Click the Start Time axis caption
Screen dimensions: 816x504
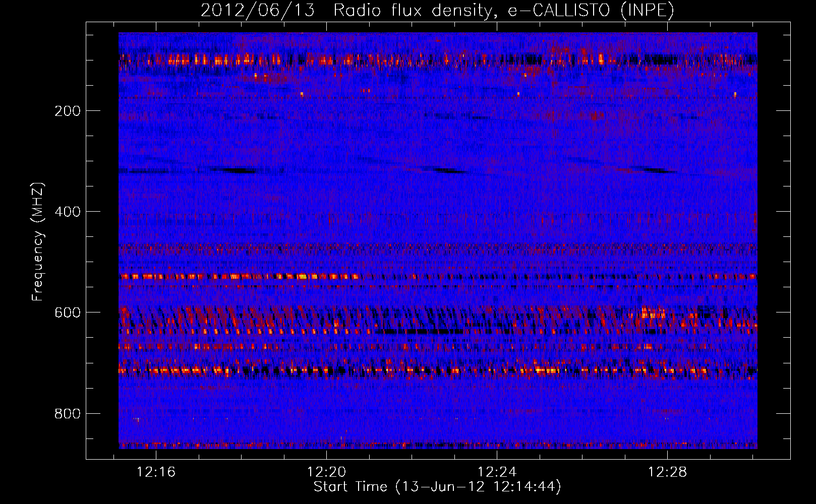pyautogui.click(x=437, y=487)
